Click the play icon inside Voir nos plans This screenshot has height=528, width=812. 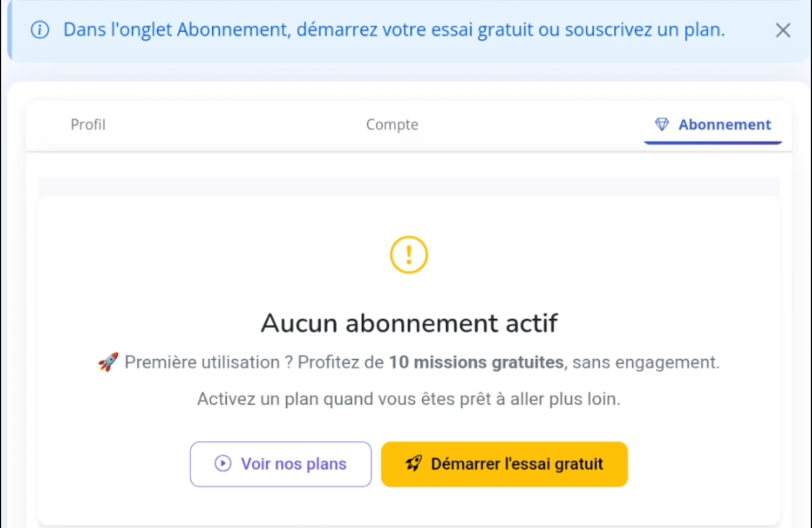(225, 464)
